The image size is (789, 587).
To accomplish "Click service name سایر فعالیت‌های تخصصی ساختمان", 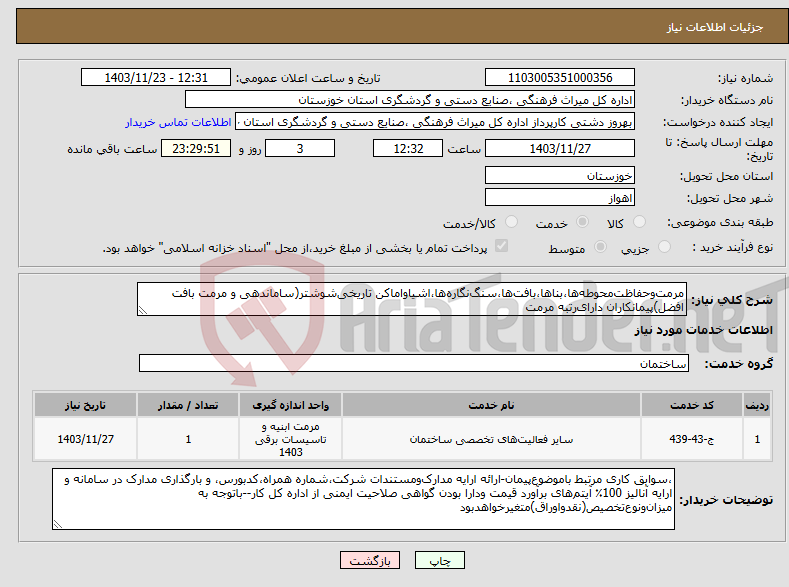I will [x=491, y=440].
